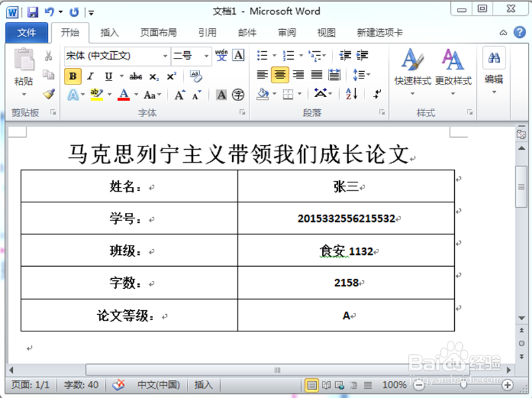Viewport: 532px width, 398px height.
Task: Apply superscript formatting
Action: [171, 75]
